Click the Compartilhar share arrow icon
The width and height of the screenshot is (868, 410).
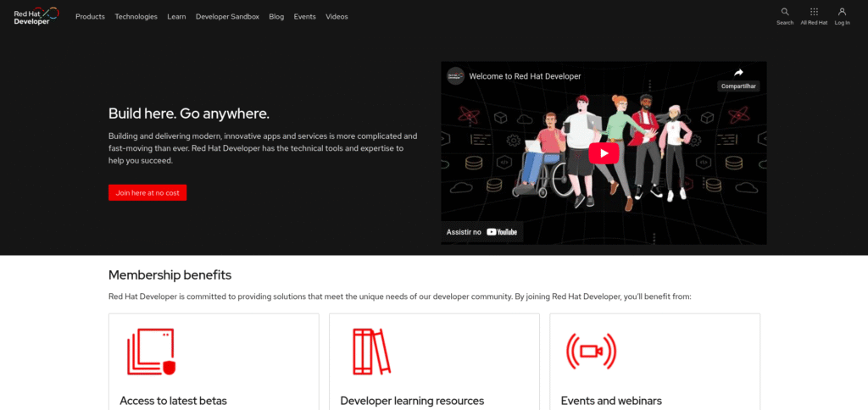pos(738,73)
